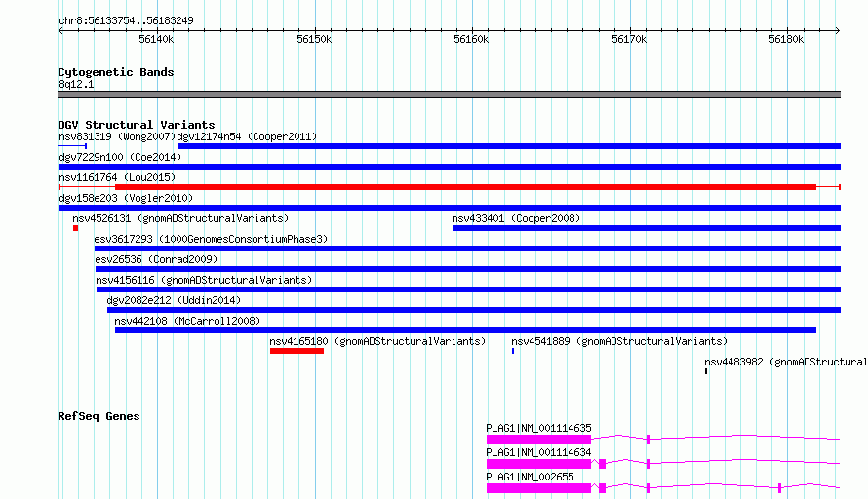
Task: Click the 8q12.1 cytogenetic band bar
Action: pos(449,95)
